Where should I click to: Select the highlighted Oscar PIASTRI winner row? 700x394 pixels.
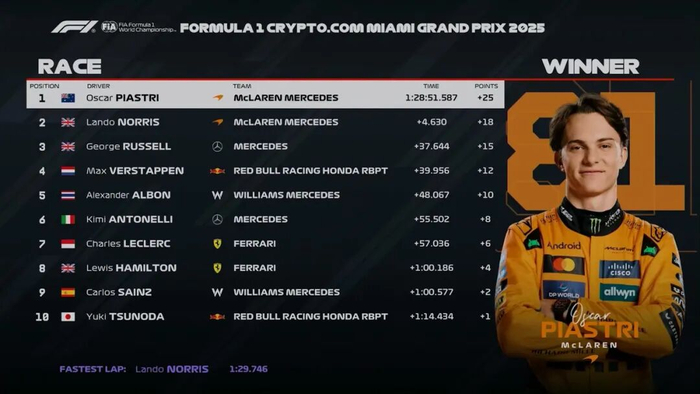pos(265,95)
